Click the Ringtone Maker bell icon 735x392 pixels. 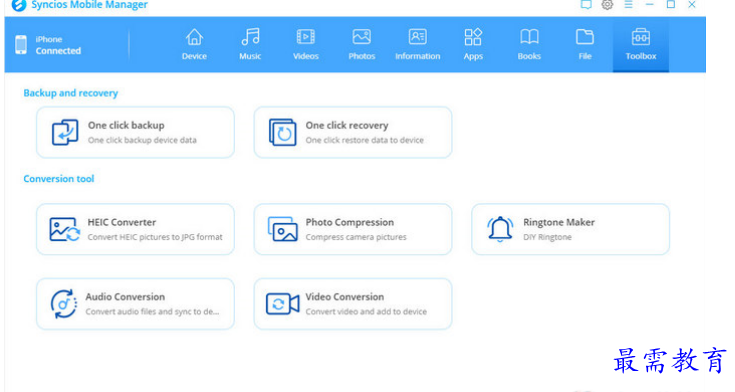click(500, 229)
